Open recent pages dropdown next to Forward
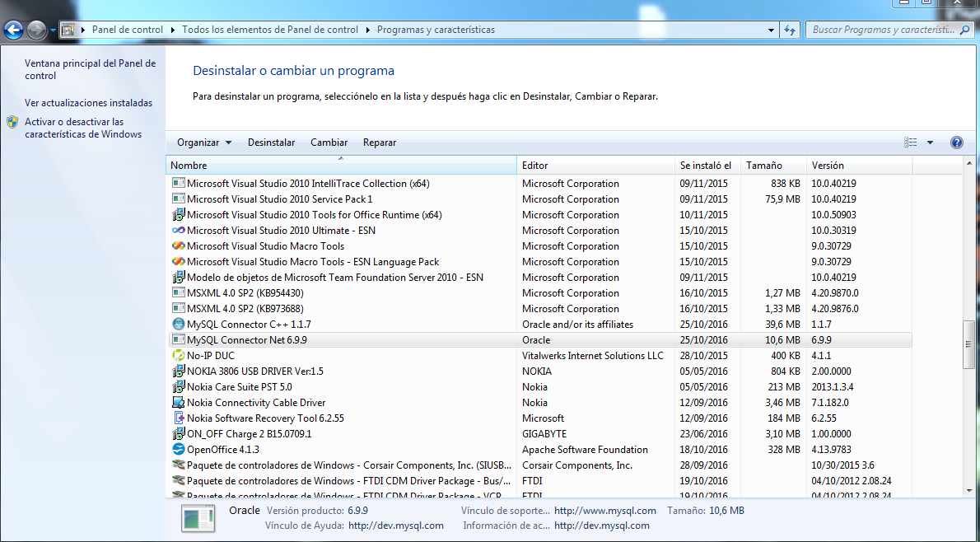Image resolution: width=980 pixels, height=542 pixels. click(x=54, y=30)
